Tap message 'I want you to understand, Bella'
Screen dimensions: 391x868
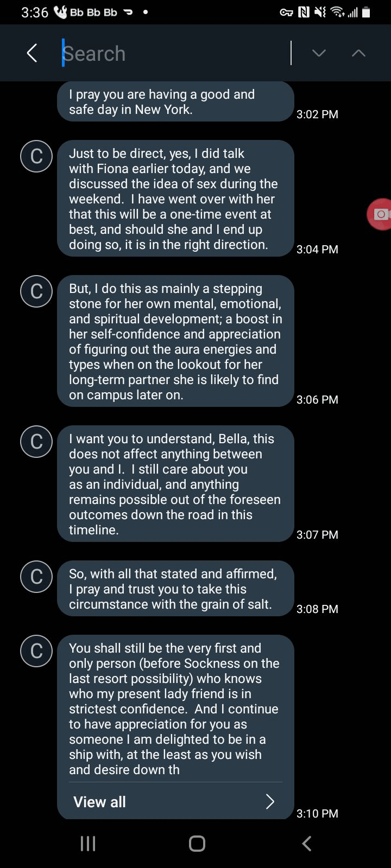click(175, 484)
